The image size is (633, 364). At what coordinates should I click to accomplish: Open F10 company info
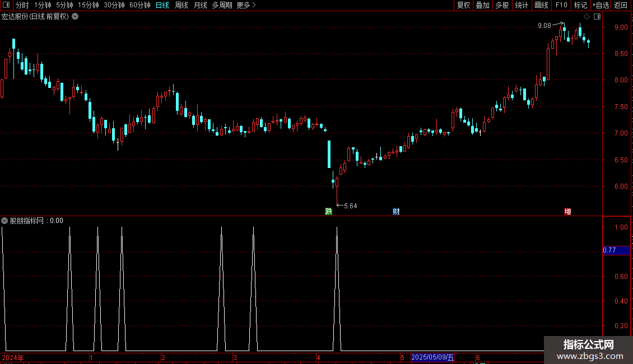coord(561,5)
